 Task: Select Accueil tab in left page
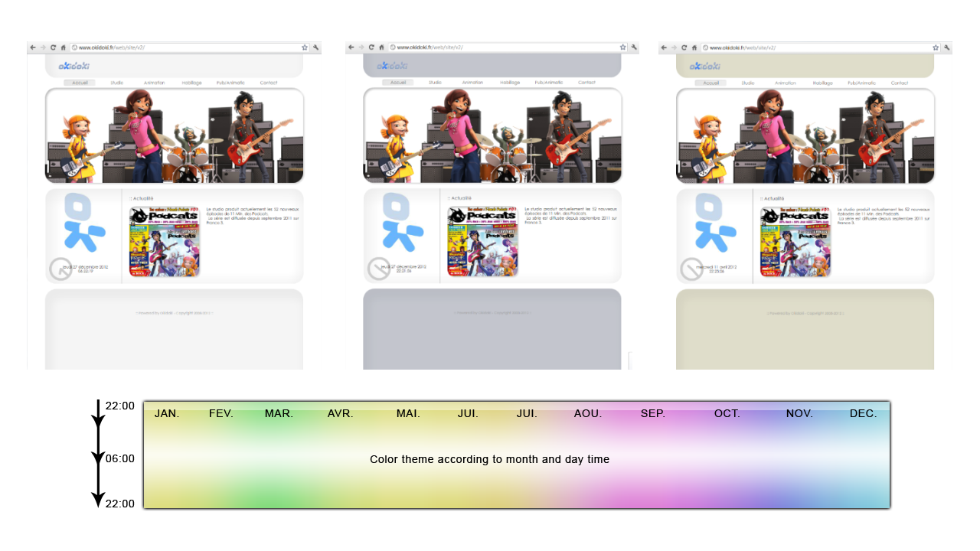coord(80,83)
